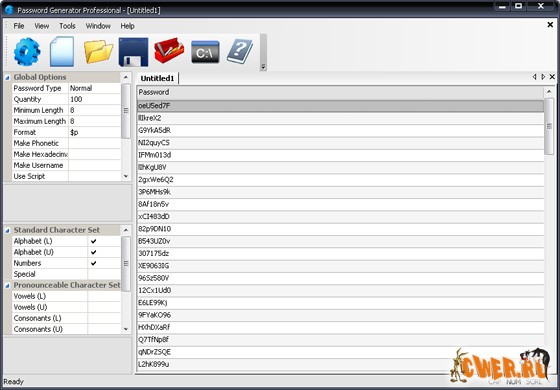Launch the C:\ command prompt icon
Viewport: 560px width, 390px height.
pos(205,52)
